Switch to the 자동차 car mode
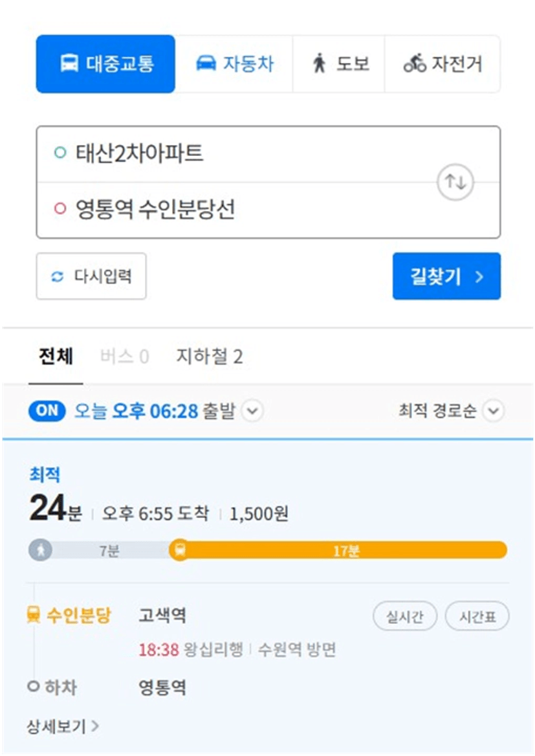Image resolution: width=535 pixels, height=756 pixels. pyautogui.click(x=234, y=63)
